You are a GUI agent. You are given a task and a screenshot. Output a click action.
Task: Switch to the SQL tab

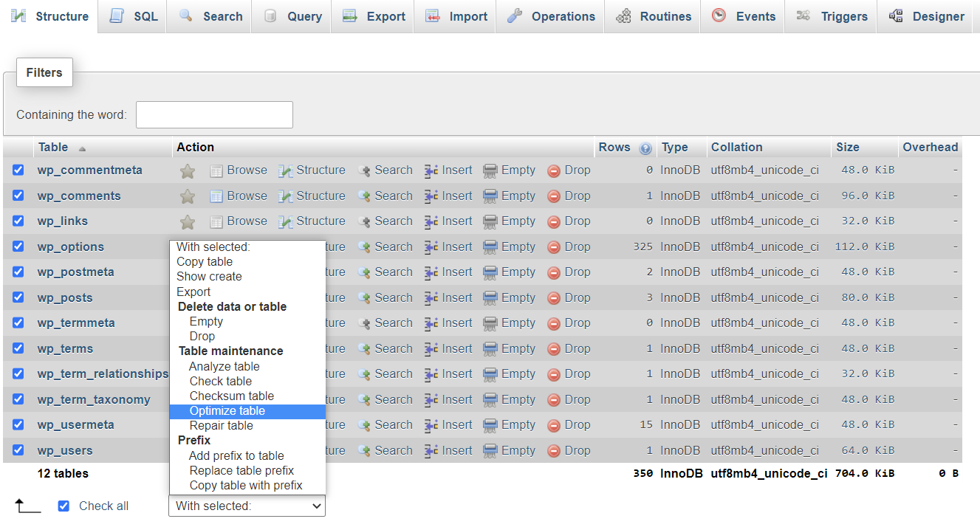132,16
